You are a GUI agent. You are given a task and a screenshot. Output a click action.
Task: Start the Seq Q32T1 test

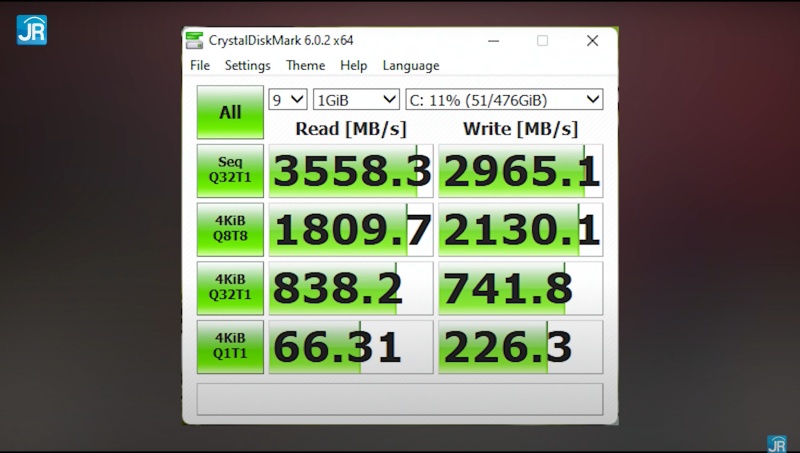click(230, 171)
